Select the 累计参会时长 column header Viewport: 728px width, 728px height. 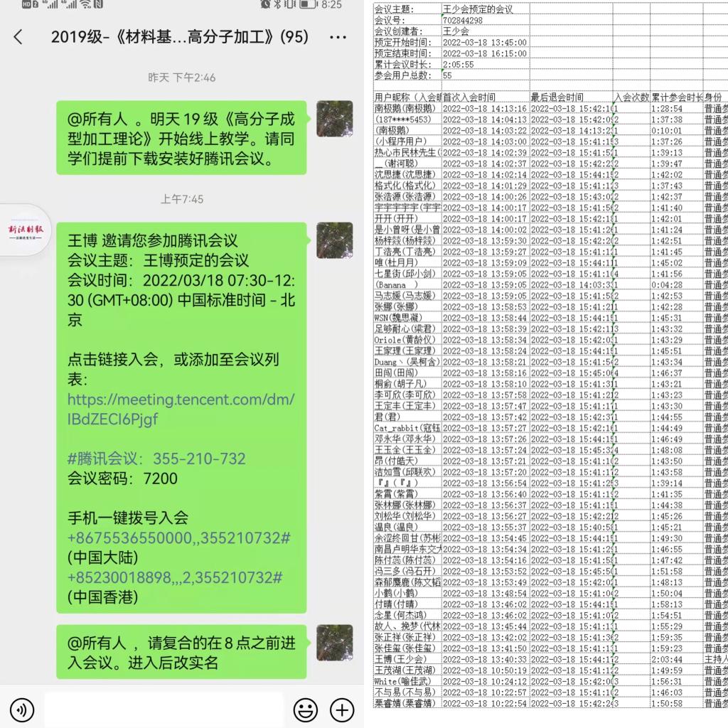[x=677, y=97]
